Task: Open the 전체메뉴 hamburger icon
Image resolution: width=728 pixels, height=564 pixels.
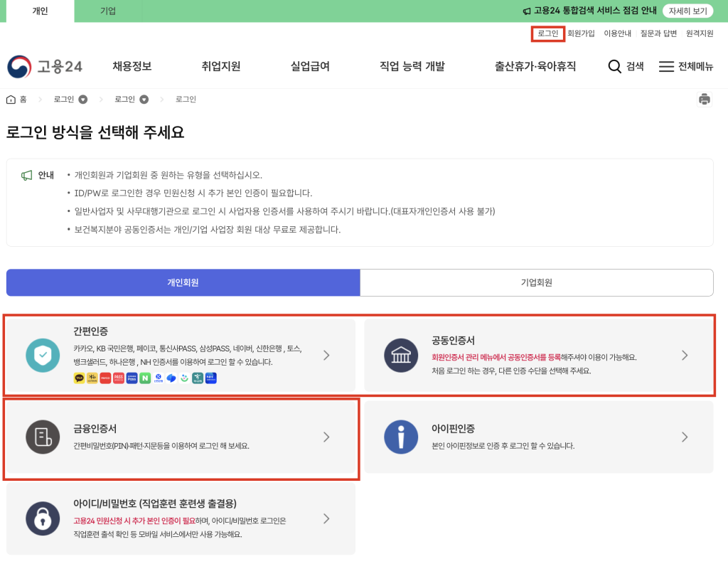Action: point(665,66)
